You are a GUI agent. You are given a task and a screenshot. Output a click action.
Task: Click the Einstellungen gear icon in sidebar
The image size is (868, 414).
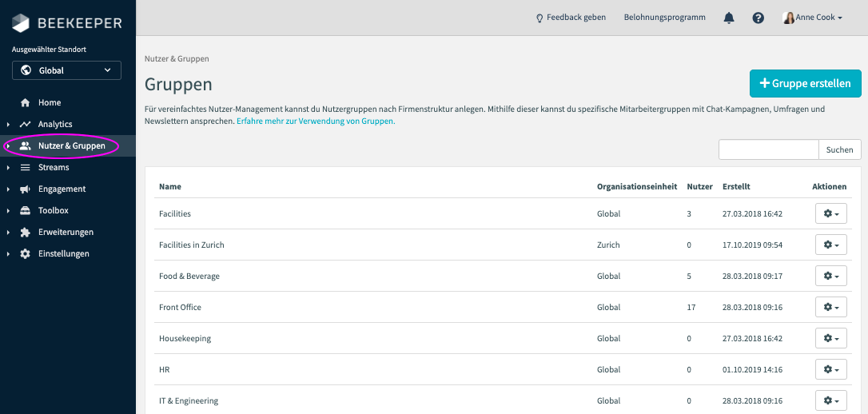point(25,254)
